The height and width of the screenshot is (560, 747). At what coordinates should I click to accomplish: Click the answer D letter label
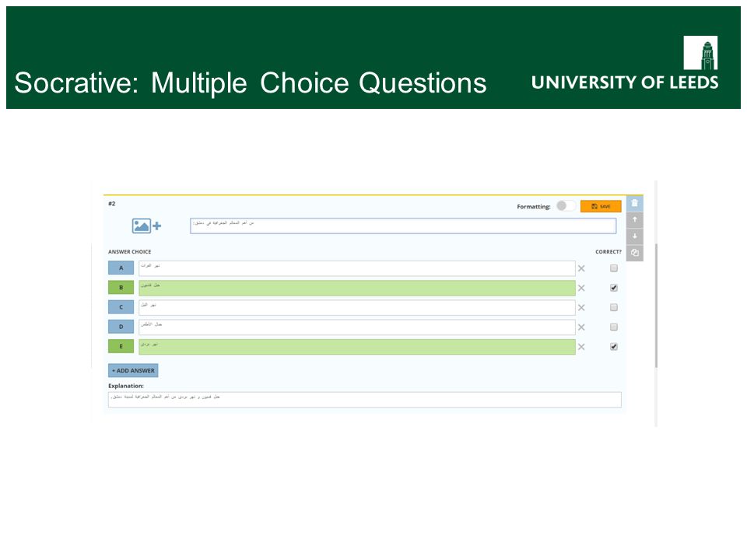tap(121, 327)
